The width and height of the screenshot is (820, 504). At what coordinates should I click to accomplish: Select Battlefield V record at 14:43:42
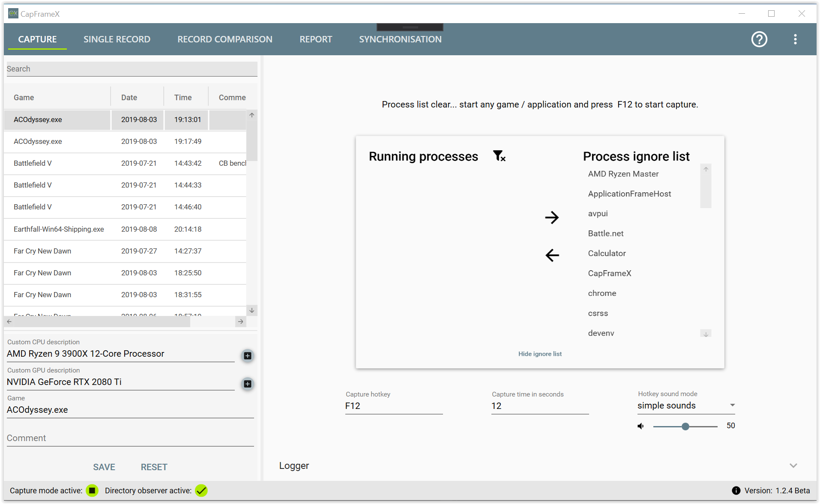(x=125, y=163)
